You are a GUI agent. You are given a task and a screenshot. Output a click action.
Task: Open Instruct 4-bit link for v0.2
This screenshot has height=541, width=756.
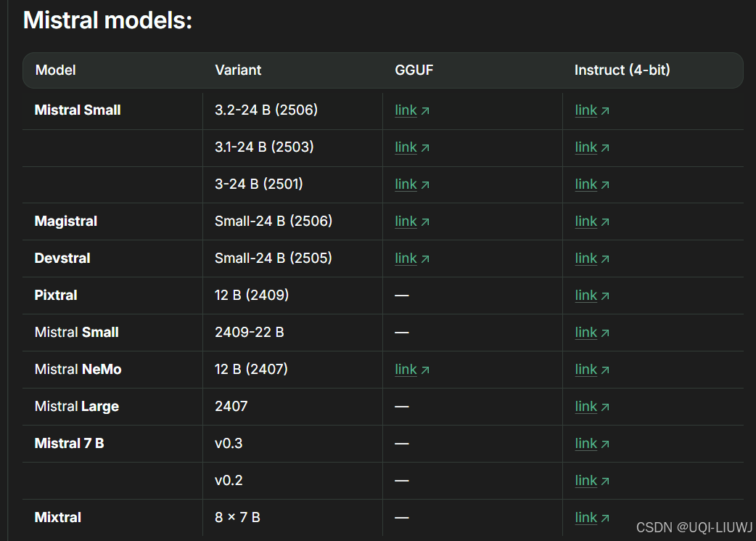592,481
